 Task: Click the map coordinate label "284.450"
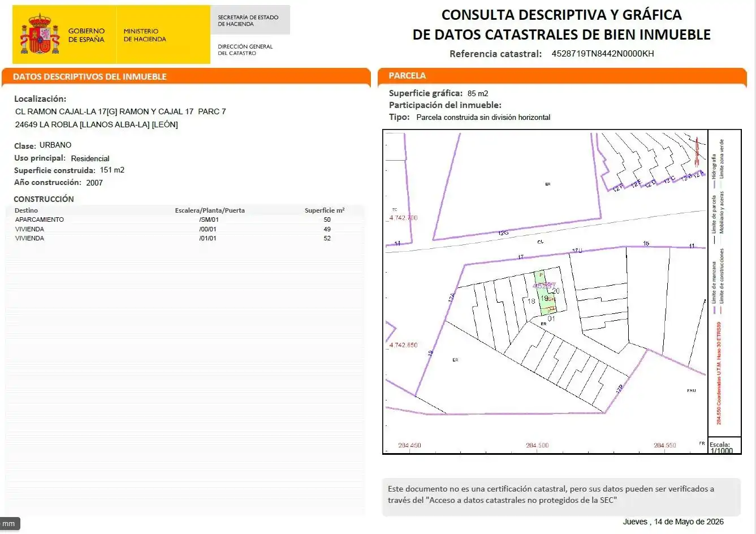[409, 445]
